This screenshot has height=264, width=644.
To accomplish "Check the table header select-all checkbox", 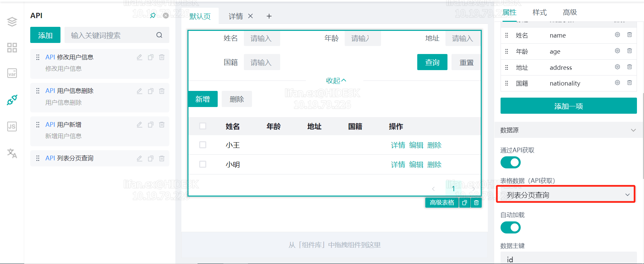I will click(203, 126).
